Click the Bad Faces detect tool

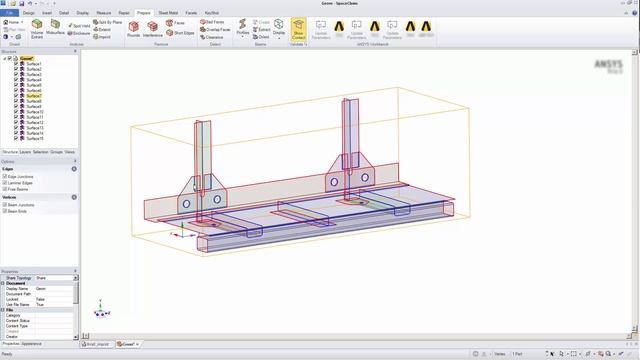[212, 22]
